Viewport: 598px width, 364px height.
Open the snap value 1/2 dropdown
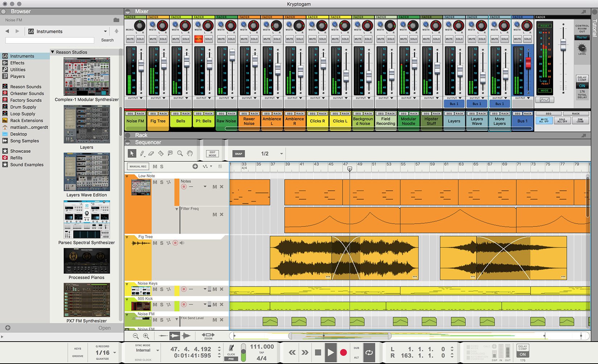(x=281, y=154)
